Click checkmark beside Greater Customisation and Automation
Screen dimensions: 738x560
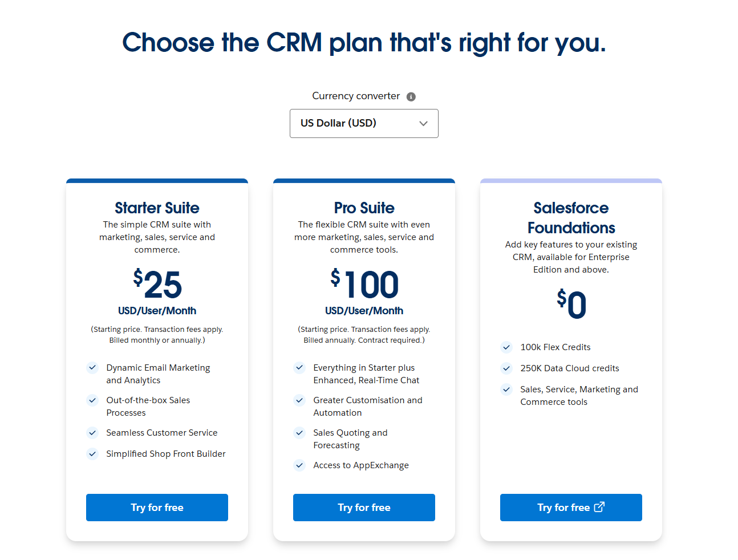[x=299, y=400]
